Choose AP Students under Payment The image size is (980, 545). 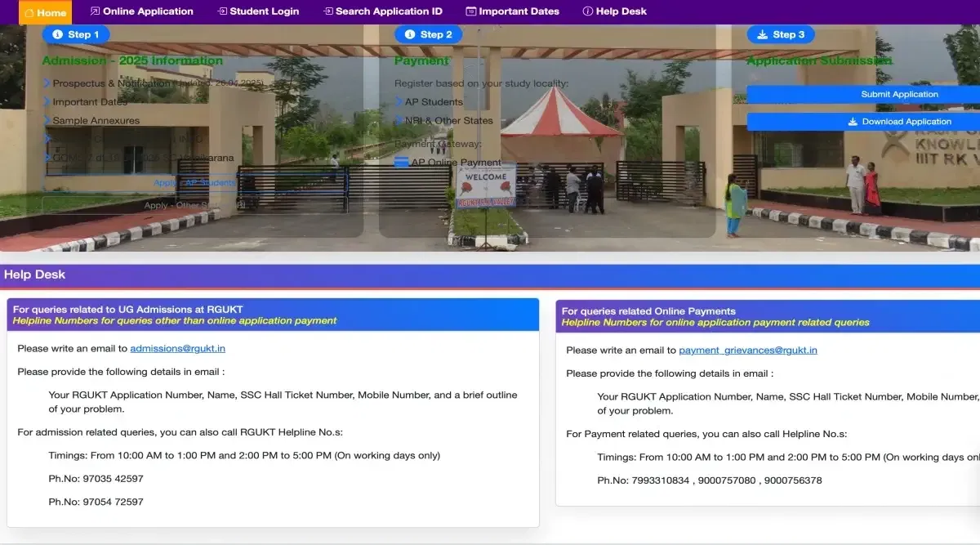tap(434, 102)
